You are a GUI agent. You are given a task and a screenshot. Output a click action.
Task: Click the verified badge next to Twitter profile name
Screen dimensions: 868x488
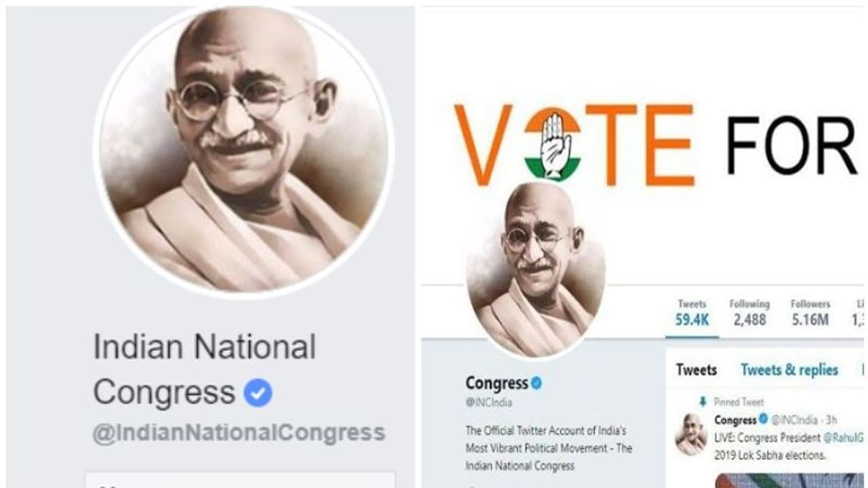point(536,383)
